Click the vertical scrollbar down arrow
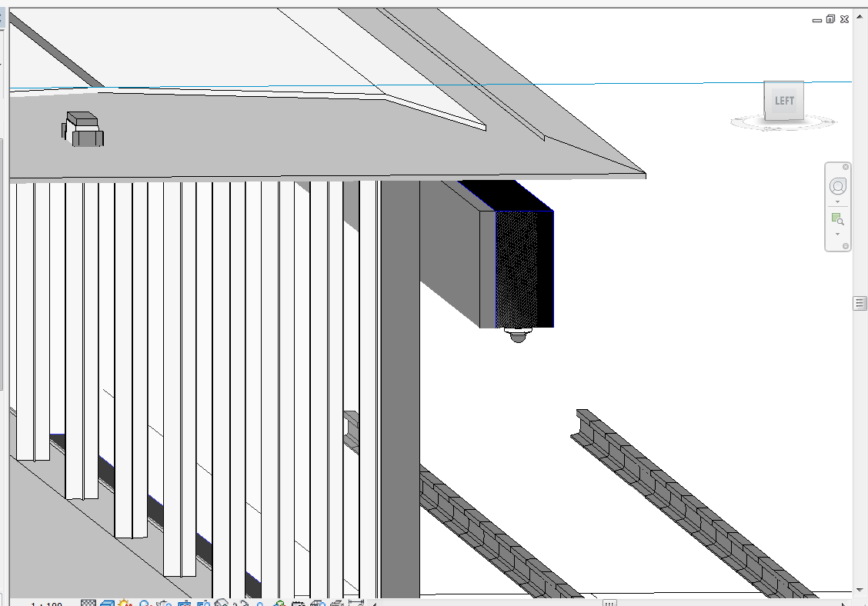 [860, 588]
